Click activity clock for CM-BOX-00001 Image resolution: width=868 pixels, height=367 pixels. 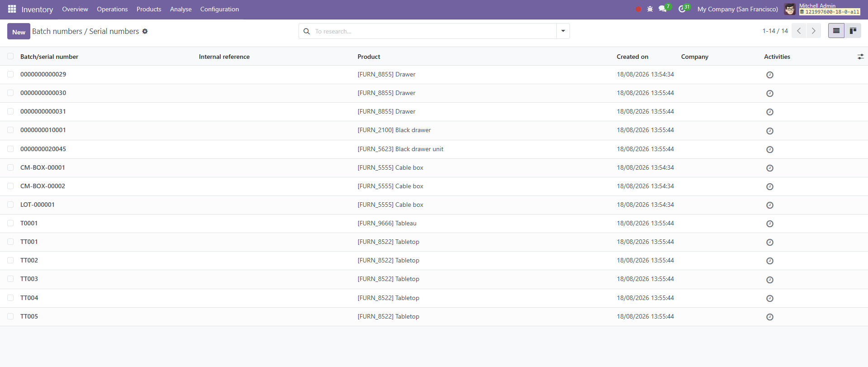770,168
